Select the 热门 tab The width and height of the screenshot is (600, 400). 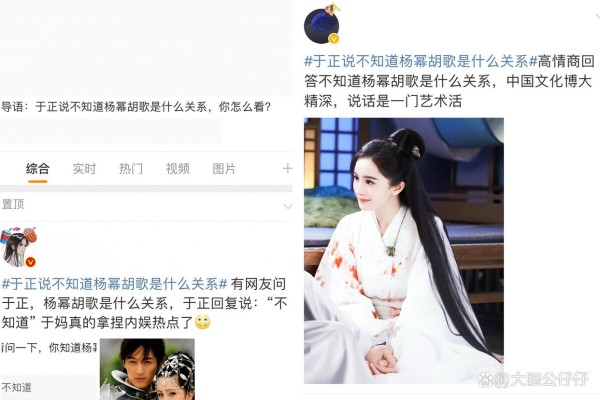(131, 168)
